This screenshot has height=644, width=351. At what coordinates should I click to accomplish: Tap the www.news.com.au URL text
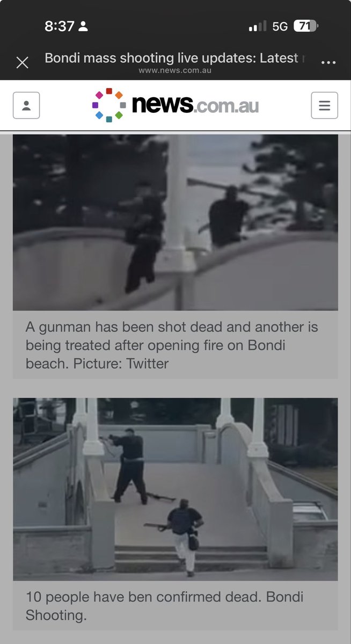pos(175,70)
